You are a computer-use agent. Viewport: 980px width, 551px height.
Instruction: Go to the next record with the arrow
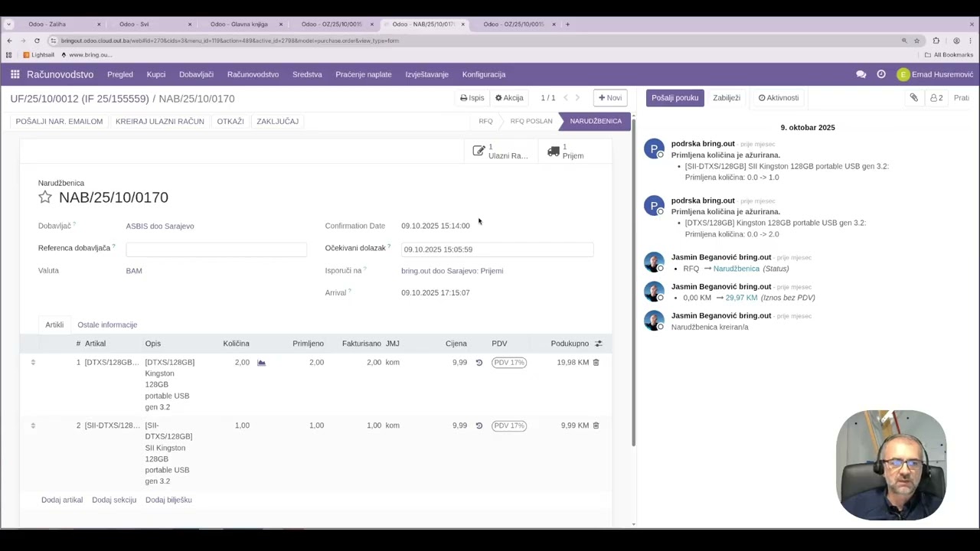tap(577, 98)
